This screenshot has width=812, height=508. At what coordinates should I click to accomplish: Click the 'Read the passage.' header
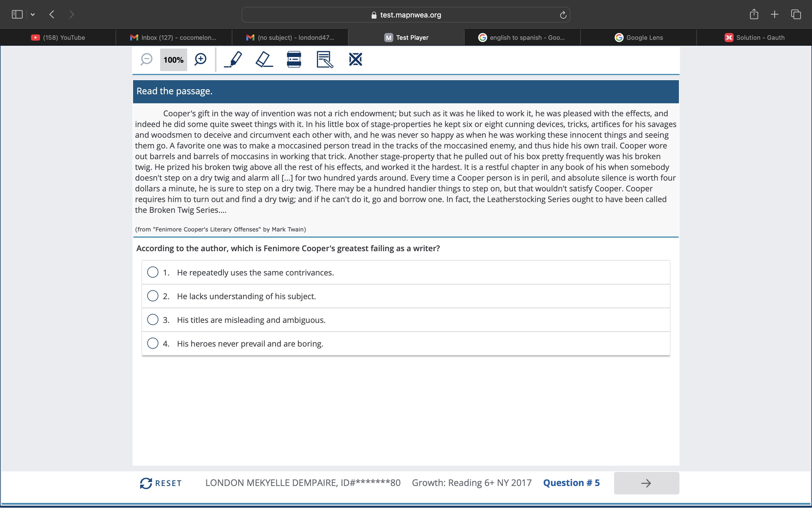(x=406, y=91)
